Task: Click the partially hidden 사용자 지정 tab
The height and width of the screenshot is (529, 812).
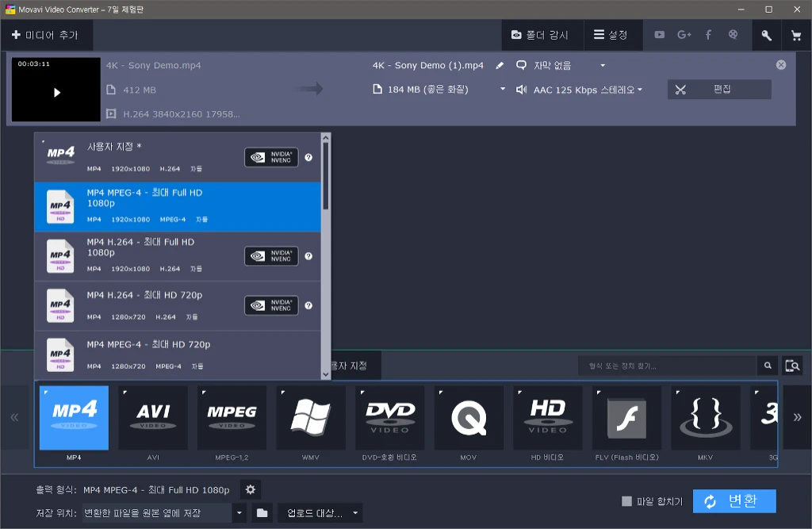Action: (356, 366)
